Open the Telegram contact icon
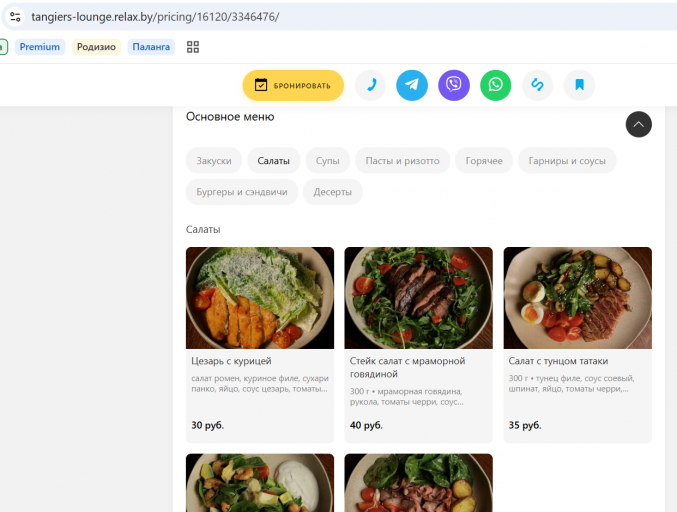Image resolution: width=677 pixels, height=512 pixels. pos(412,85)
